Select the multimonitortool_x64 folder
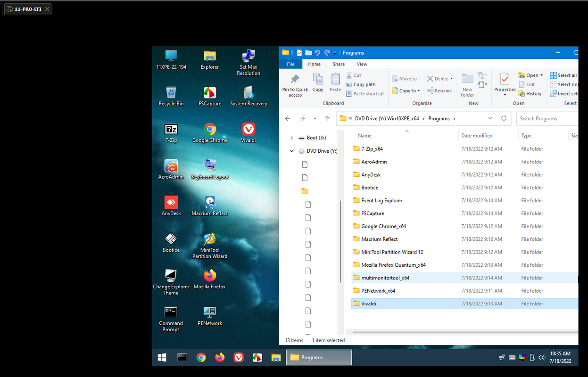The image size is (588, 377). click(x=464, y=278)
